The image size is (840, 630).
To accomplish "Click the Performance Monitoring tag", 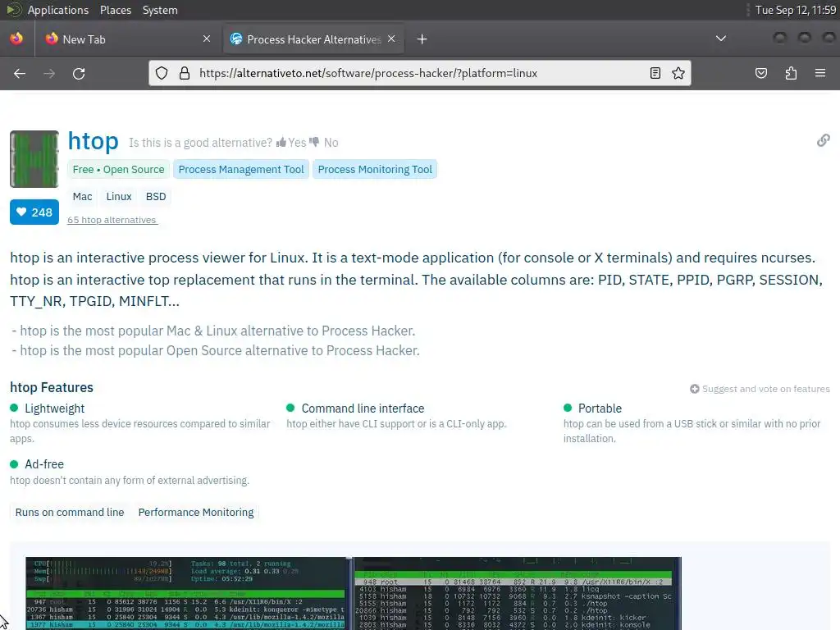I will [x=196, y=512].
